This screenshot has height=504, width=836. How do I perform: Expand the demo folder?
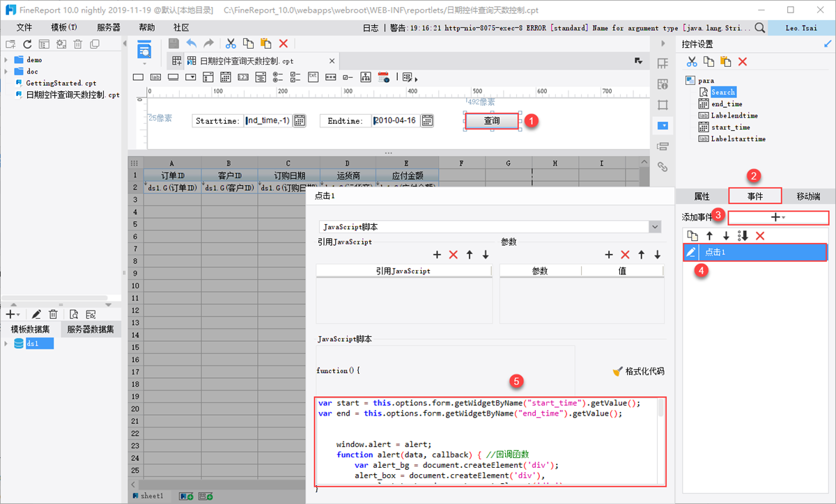point(6,60)
